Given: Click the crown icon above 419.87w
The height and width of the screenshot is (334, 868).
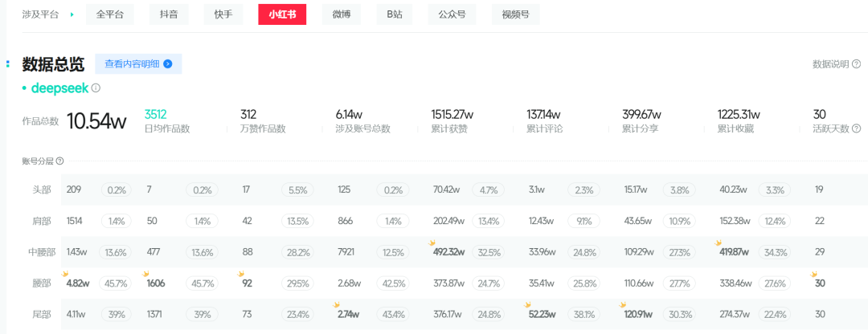Looking at the screenshot, I should tap(719, 242).
